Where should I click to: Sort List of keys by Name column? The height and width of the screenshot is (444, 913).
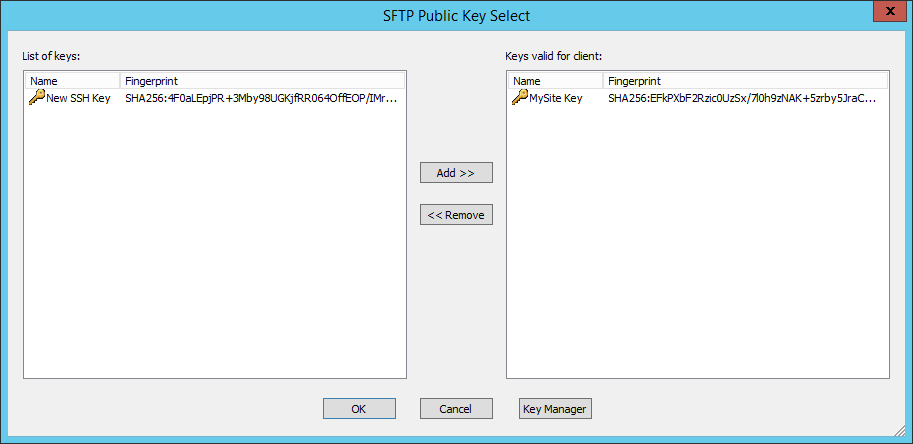pos(72,80)
